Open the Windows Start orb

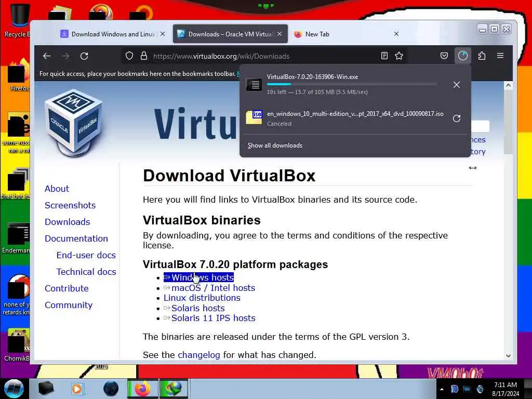pyautogui.click(x=14, y=389)
